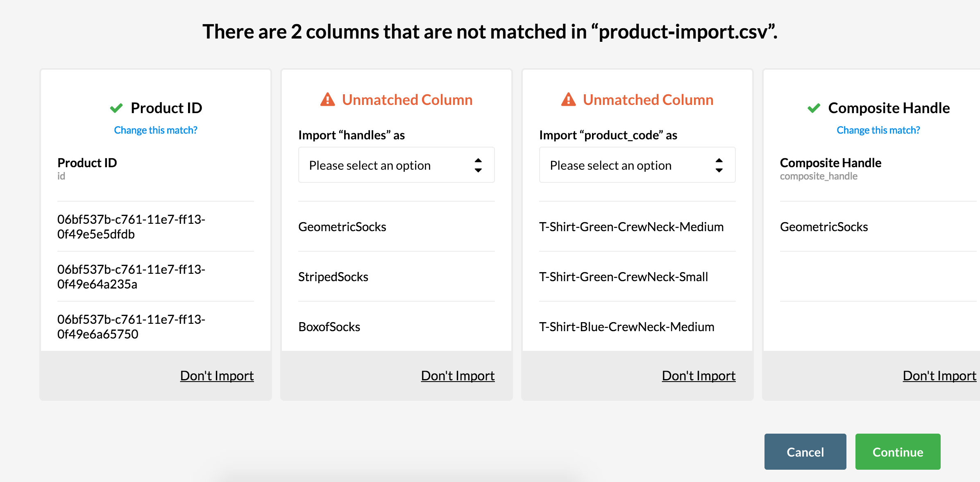The width and height of the screenshot is (980, 482).
Task: Click green checkmark icon beside Product ID
Action: tap(116, 108)
